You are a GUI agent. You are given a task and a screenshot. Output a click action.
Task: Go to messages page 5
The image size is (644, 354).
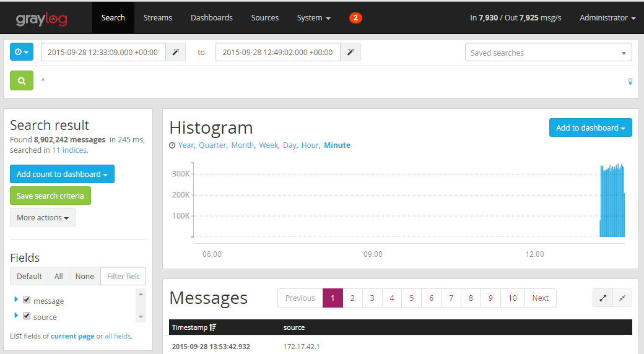(412, 298)
